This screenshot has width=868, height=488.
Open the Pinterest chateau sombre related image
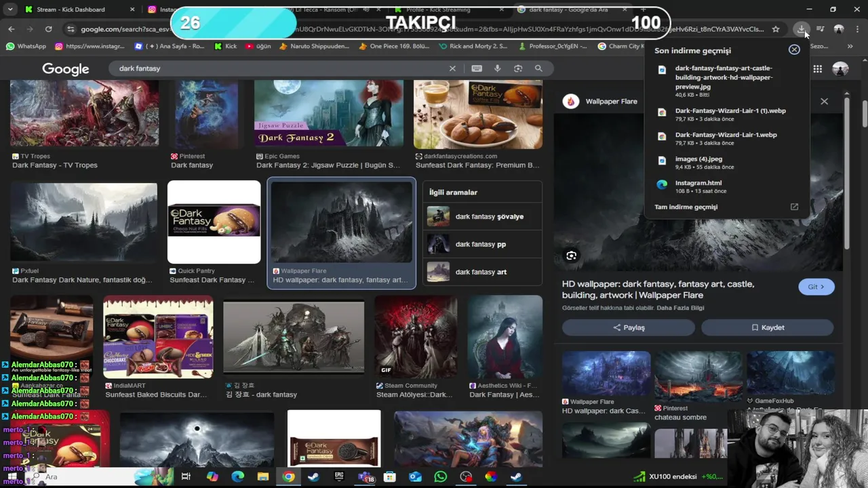click(x=698, y=376)
